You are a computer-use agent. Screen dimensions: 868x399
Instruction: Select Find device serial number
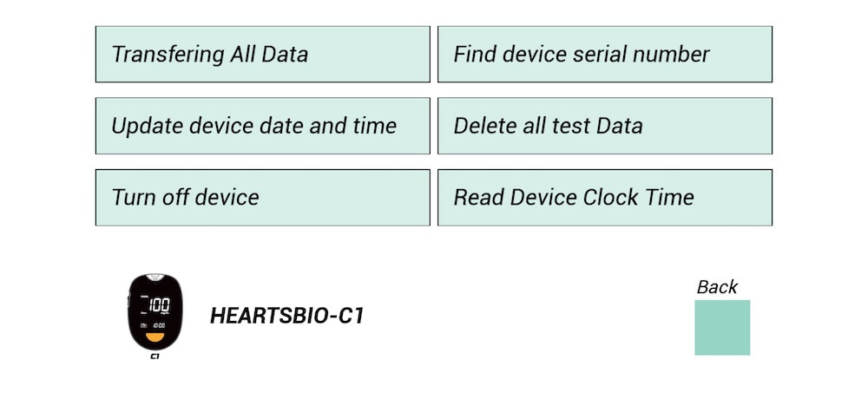(604, 54)
